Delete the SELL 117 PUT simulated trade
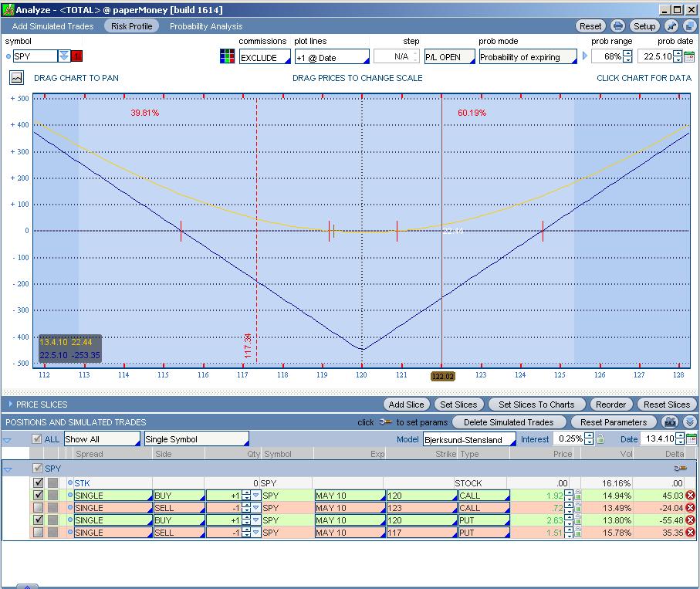The image size is (700, 589). point(690,533)
